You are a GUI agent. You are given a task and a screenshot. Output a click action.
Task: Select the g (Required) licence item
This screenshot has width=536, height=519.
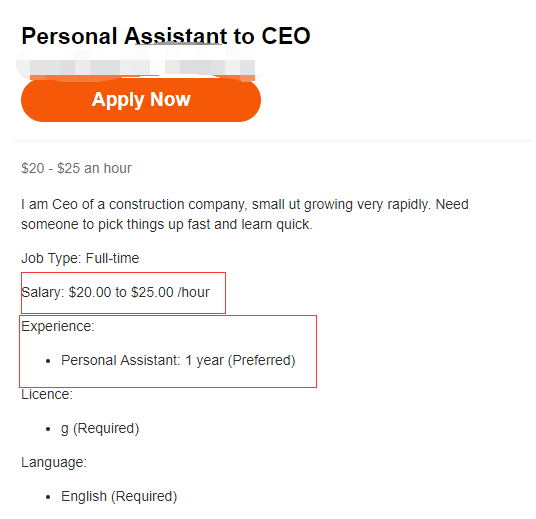point(100,428)
